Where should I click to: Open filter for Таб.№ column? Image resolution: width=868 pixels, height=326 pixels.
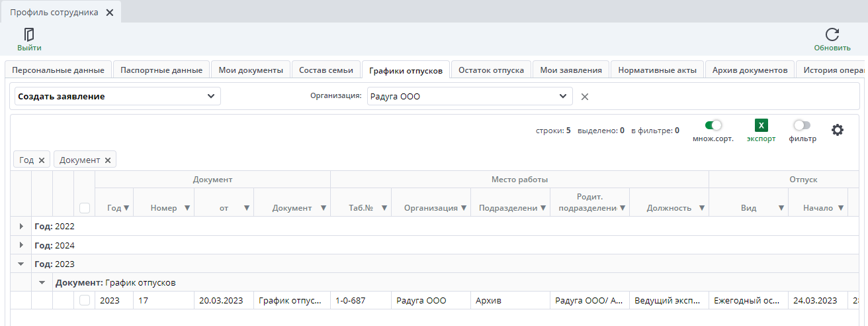[384, 208]
